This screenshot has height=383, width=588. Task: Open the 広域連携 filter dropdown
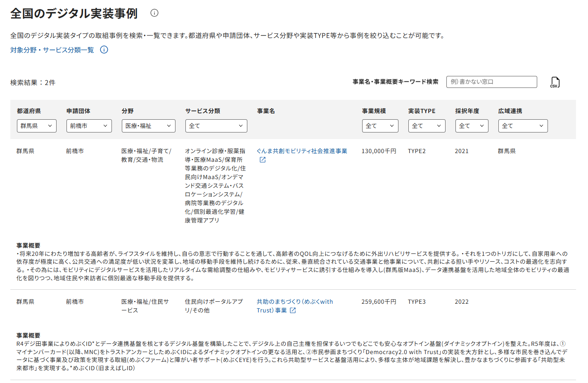(x=523, y=126)
